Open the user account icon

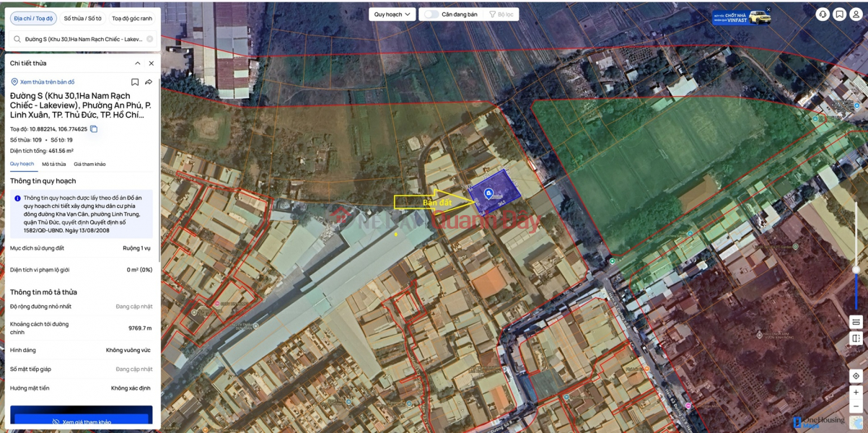coord(855,14)
